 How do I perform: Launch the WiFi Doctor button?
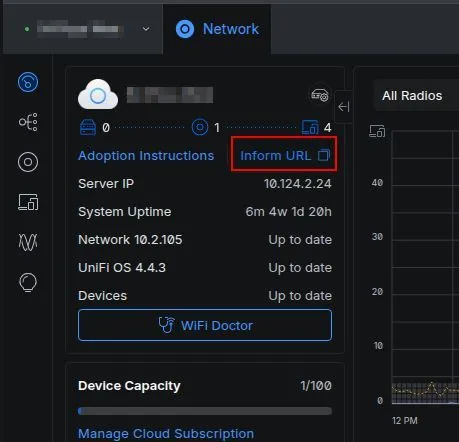coord(205,325)
